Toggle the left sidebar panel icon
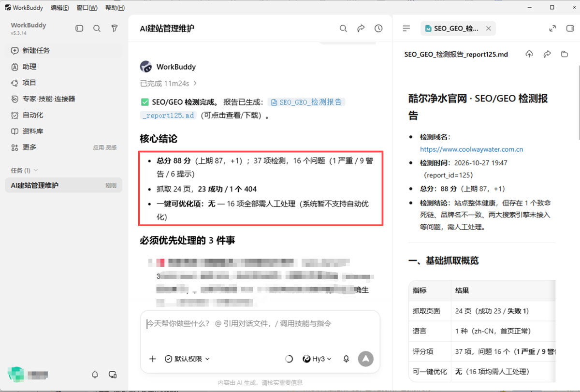 79,29
